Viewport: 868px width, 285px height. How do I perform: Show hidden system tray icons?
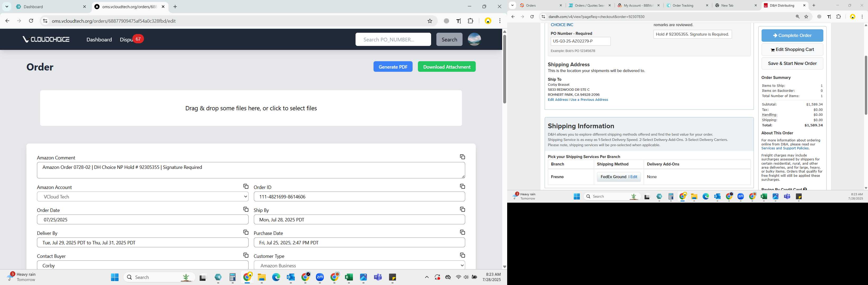coord(427,277)
